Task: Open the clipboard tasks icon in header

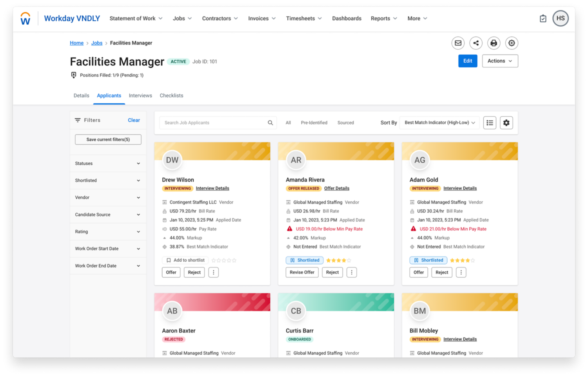Action: coord(543,19)
